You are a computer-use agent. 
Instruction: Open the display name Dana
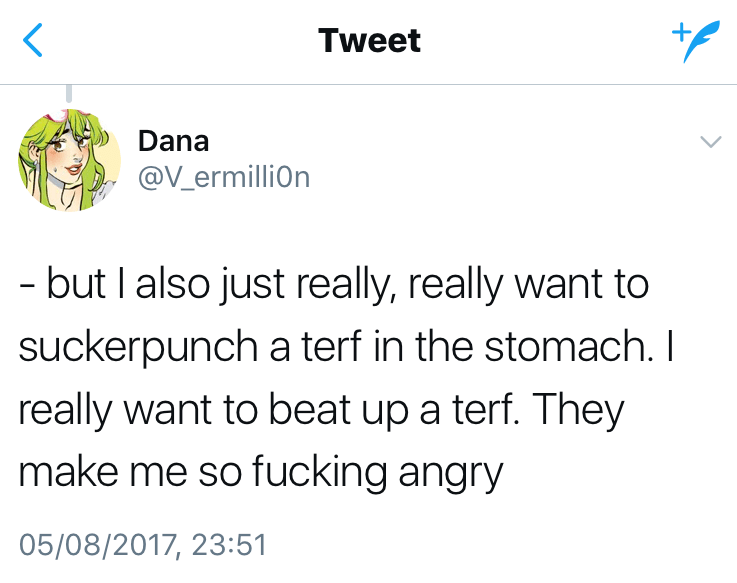pos(173,141)
